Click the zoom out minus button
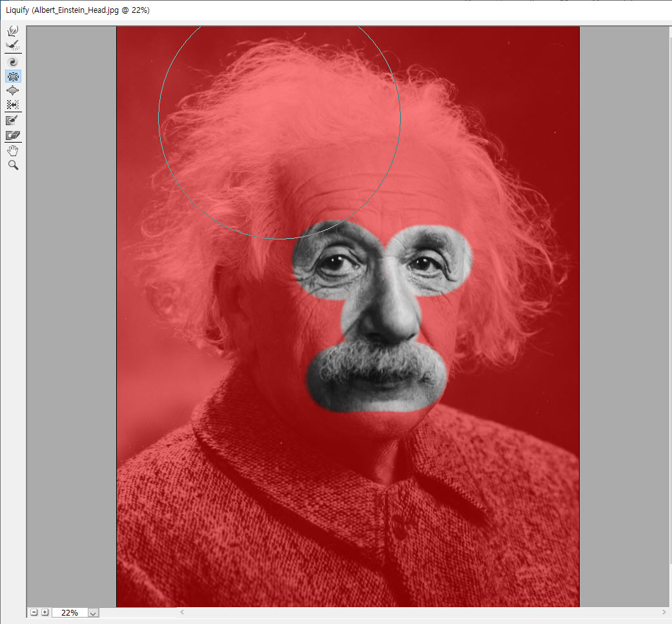The height and width of the screenshot is (624, 672). click(34, 612)
